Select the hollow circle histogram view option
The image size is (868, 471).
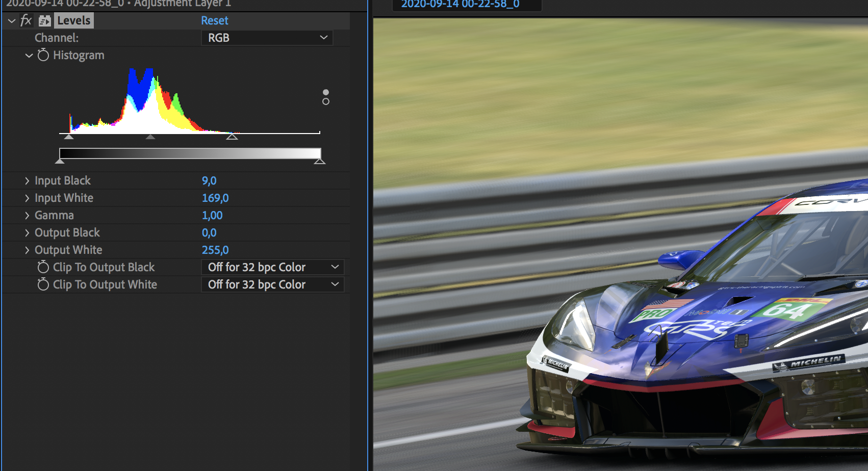pyautogui.click(x=326, y=101)
